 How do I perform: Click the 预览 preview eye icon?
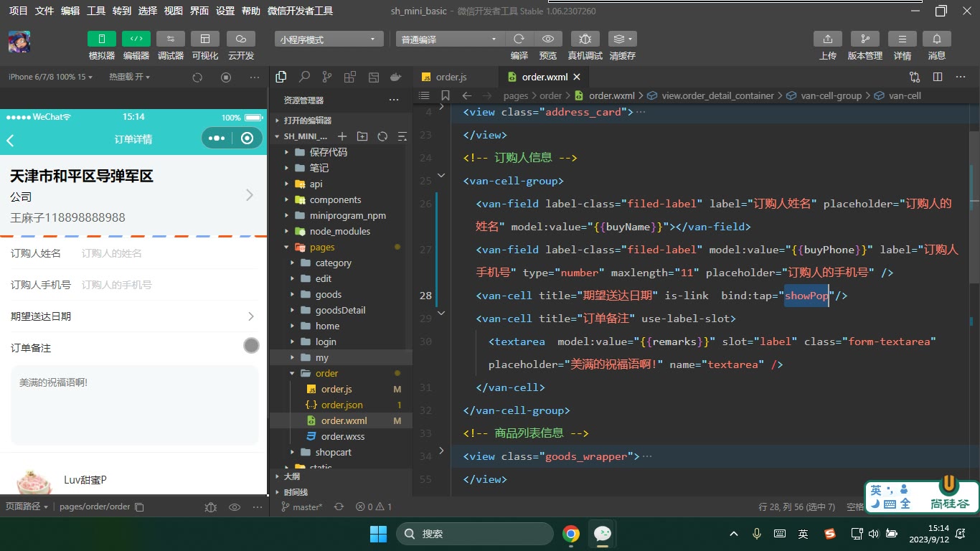tap(548, 39)
